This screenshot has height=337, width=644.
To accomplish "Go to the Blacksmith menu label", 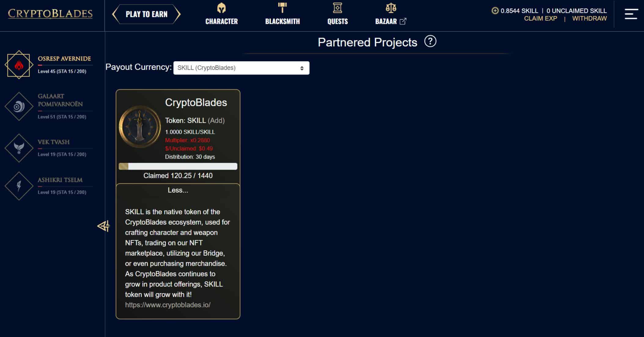I will coord(282,21).
